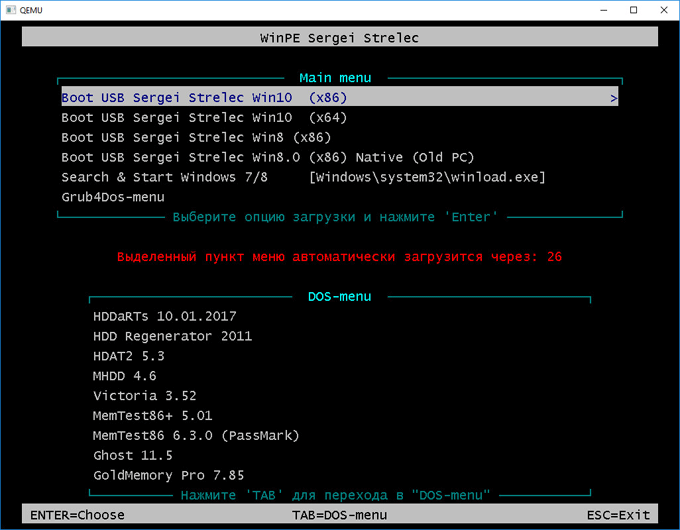The image size is (680, 530).
Task: Click the 'Нажмите TAB' hint text
Action: click(335, 495)
